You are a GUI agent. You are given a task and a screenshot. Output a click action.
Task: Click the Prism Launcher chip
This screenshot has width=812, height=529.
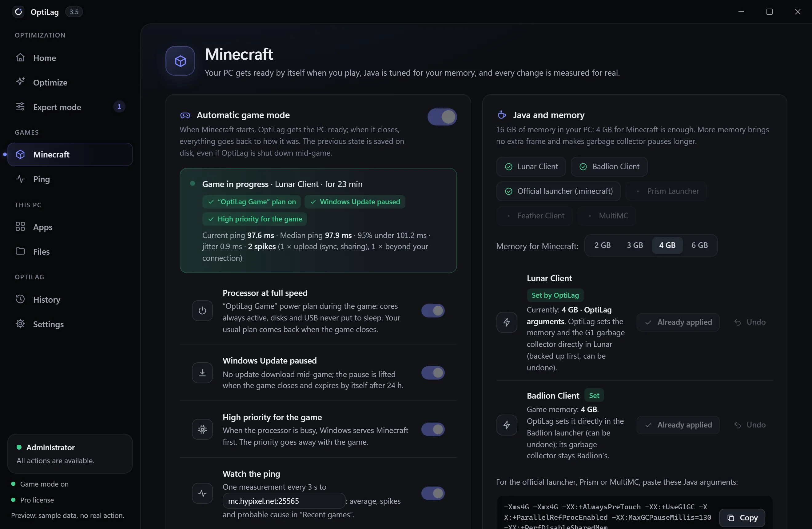click(x=666, y=191)
